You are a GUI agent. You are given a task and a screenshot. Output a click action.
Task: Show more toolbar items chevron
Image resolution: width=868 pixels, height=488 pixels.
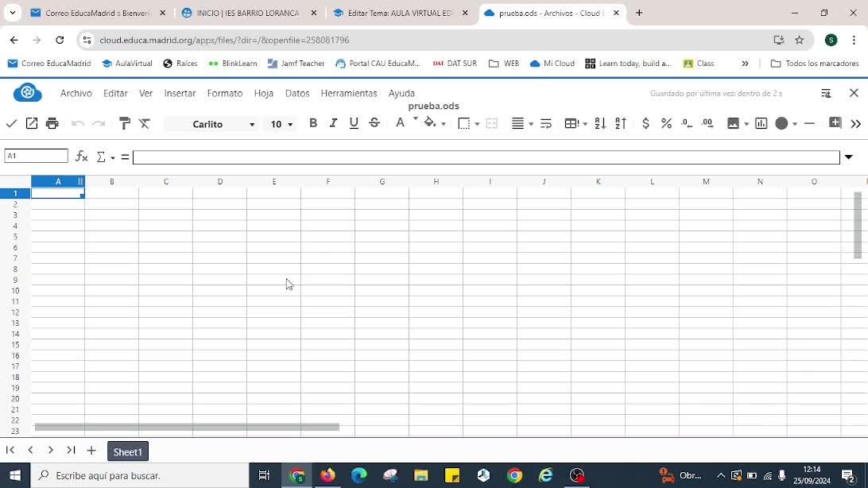click(856, 124)
